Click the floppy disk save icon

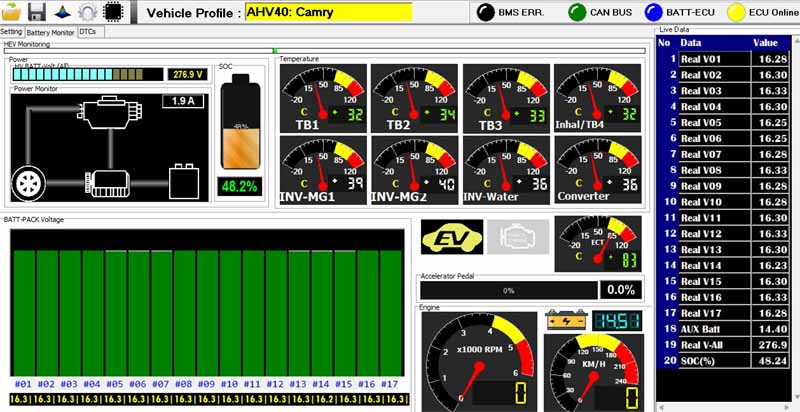point(37,12)
